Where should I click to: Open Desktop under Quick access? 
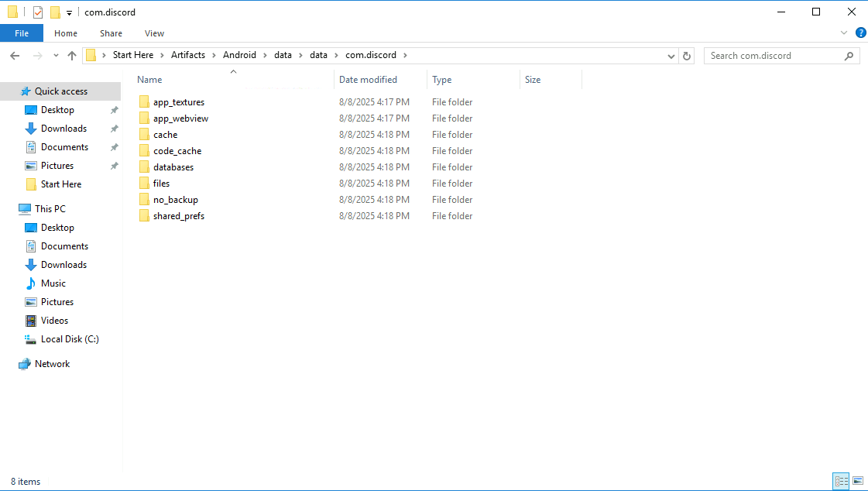point(57,110)
